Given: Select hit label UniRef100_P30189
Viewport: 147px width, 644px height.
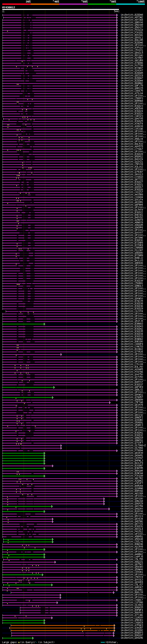Looking at the screenshot, I should click(x=132, y=476).
